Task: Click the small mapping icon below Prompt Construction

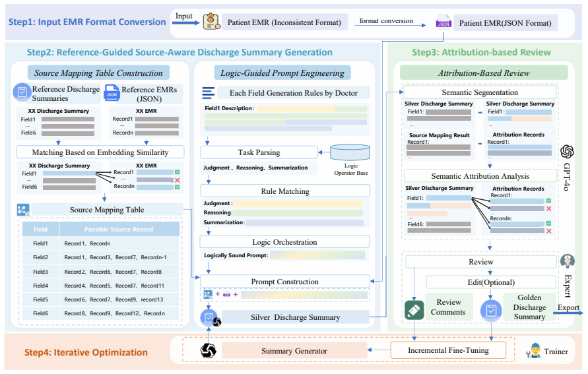Action: (x=208, y=295)
